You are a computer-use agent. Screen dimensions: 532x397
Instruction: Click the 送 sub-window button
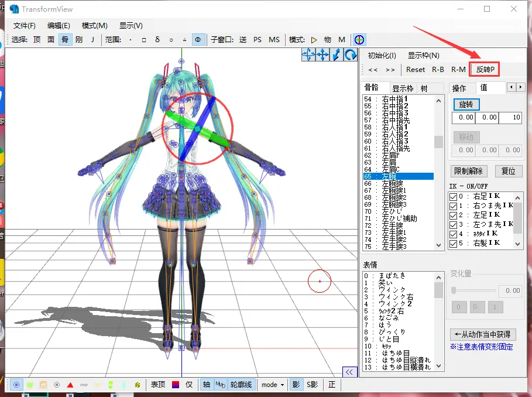point(243,40)
